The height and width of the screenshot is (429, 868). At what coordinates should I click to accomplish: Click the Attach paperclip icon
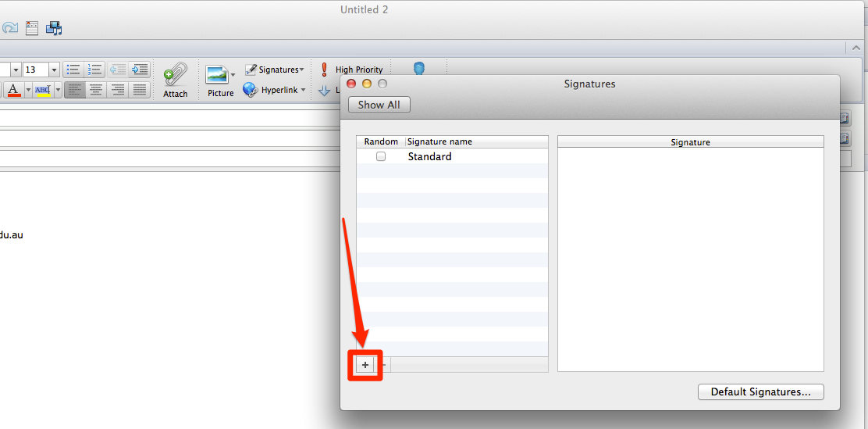tap(176, 74)
